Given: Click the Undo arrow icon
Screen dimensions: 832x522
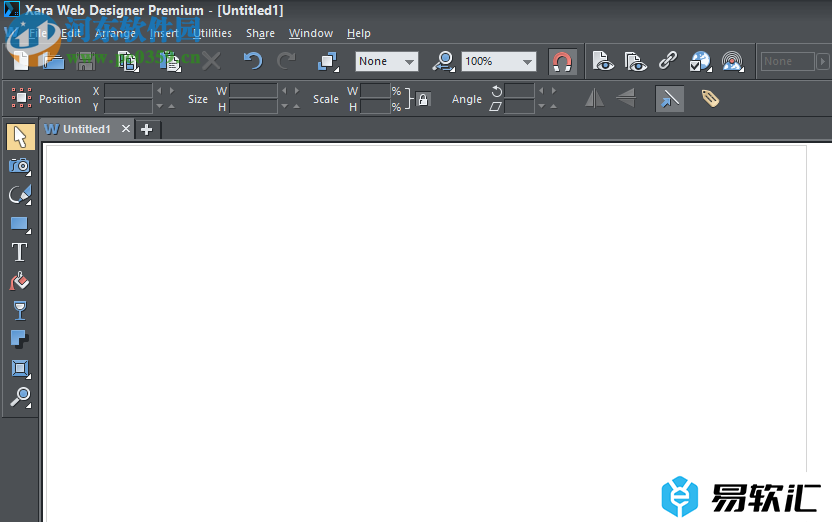Looking at the screenshot, I should [253, 61].
